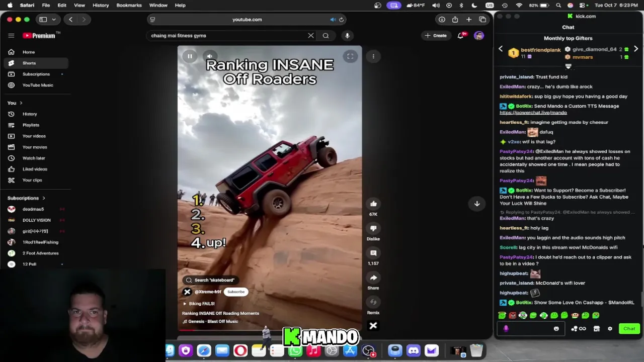Show previous top gifters with left arrow
The height and width of the screenshot is (362, 644).
[500, 49]
